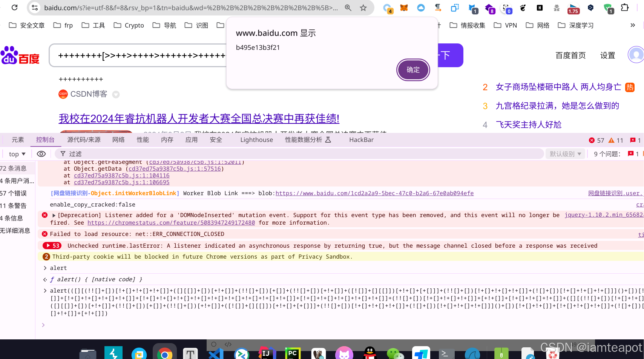The width and height of the screenshot is (644, 359).
Task: Expand the hidden bookmarks chevron
Action: coord(633,25)
